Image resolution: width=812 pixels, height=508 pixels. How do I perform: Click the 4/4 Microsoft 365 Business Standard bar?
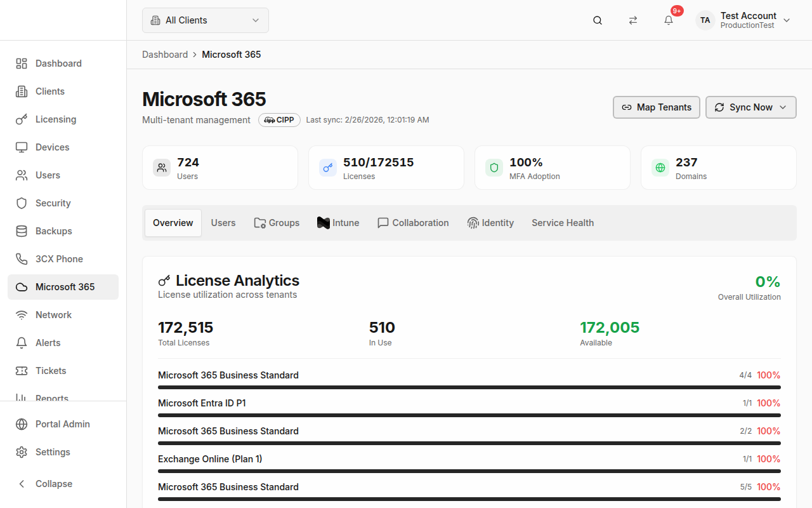pos(469,387)
